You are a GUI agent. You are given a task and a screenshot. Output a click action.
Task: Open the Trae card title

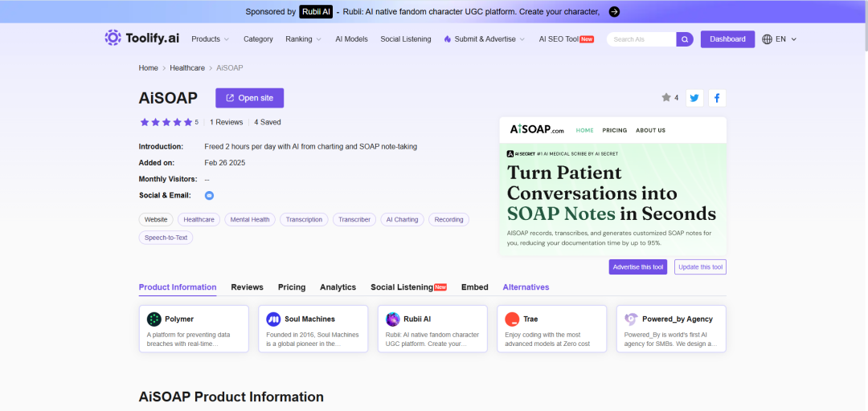[x=530, y=319]
